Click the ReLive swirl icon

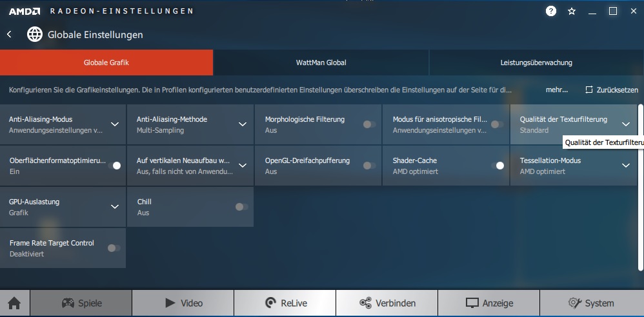(270, 303)
